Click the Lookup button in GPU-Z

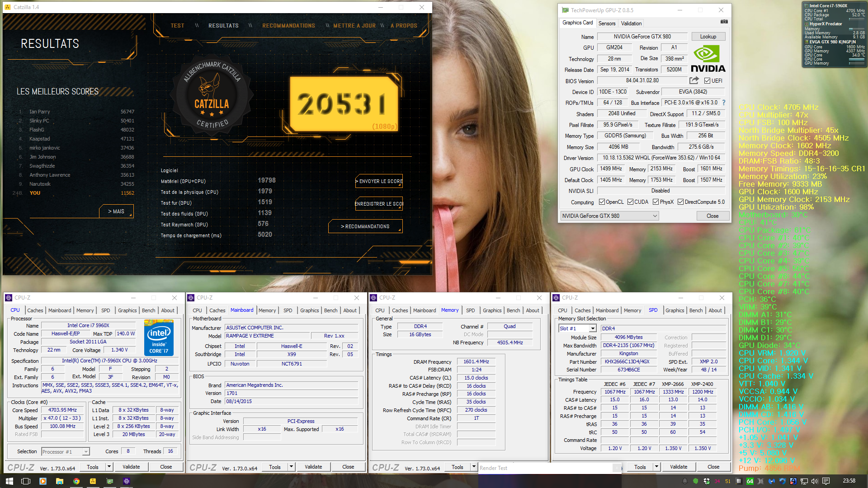(x=708, y=37)
